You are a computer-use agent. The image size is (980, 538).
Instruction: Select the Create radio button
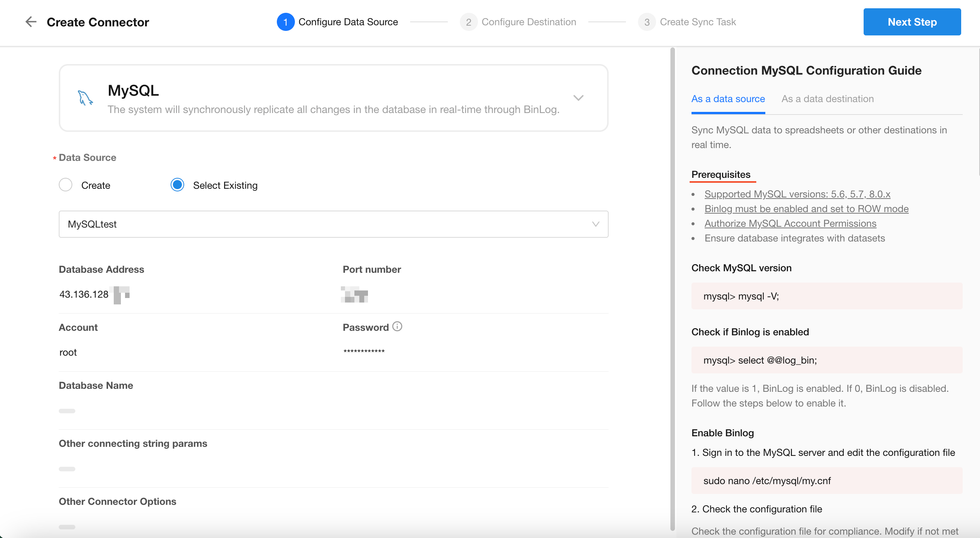tap(66, 185)
